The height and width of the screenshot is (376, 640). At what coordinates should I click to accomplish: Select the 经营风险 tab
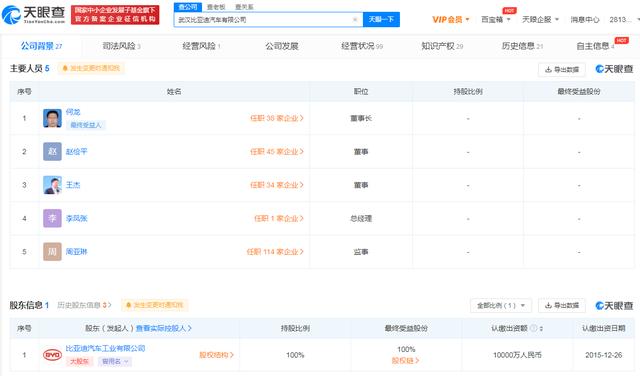click(201, 46)
